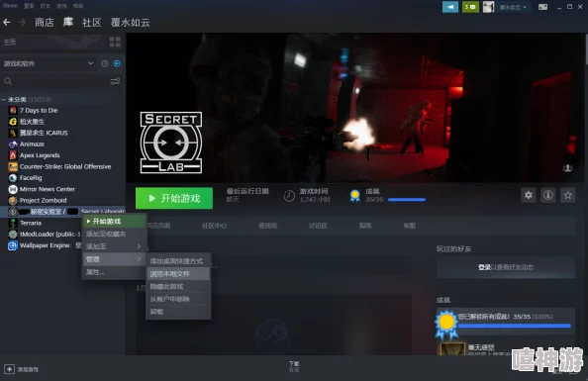Select 隐藏此游戏 in submenu
Screen dimensions: 588x381
178,287
